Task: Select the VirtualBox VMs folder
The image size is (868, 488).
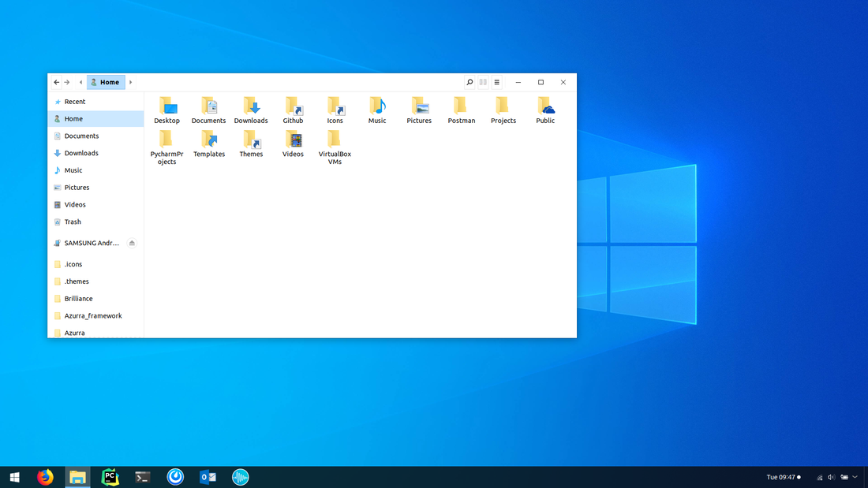Action: pyautogui.click(x=335, y=140)
